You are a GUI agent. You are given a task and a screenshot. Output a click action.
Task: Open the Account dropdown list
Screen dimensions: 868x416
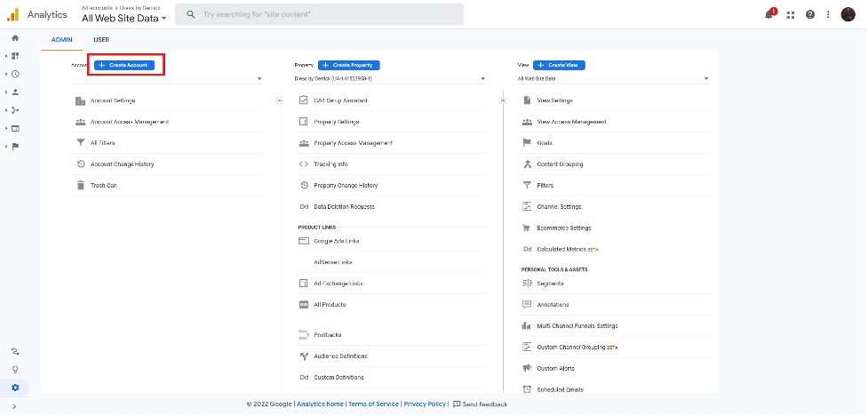[167, 78]
